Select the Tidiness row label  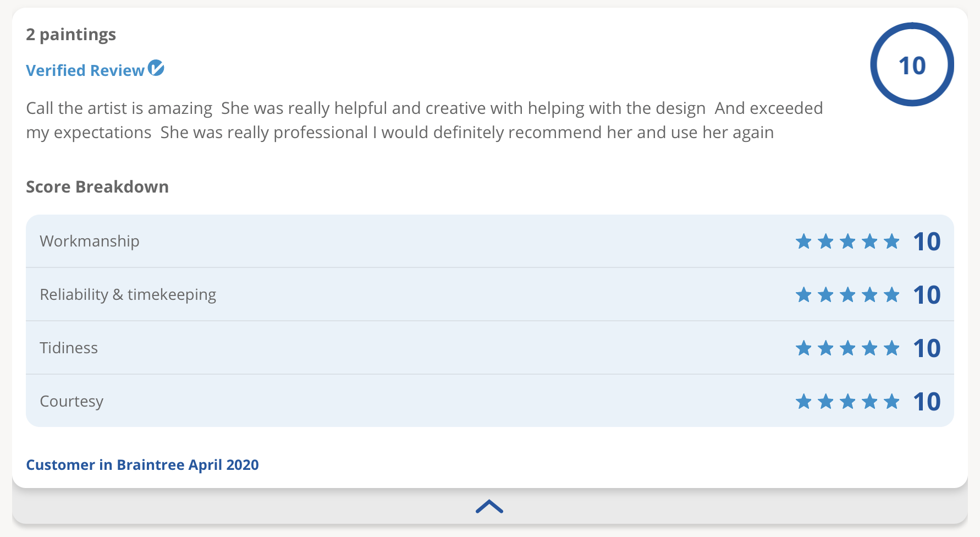69,348
